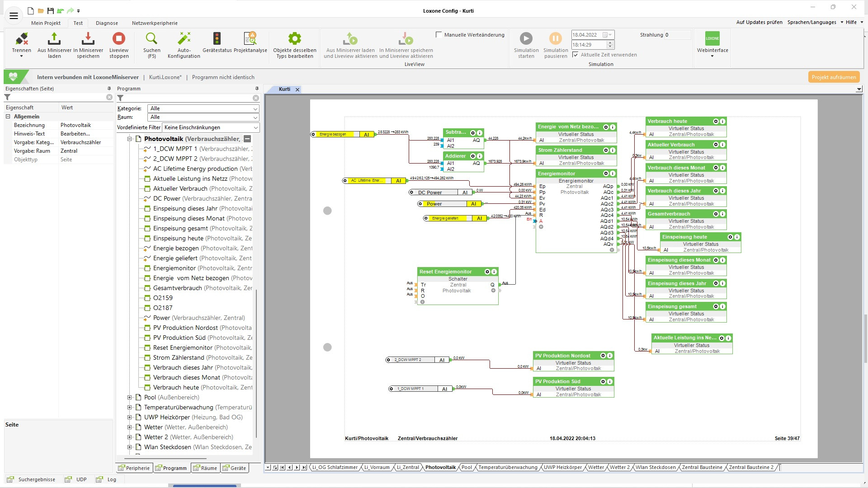Viewport: 868px width, 488px height.
Task: Click Auf Updates prüfen link
Action: coord(759,22)
